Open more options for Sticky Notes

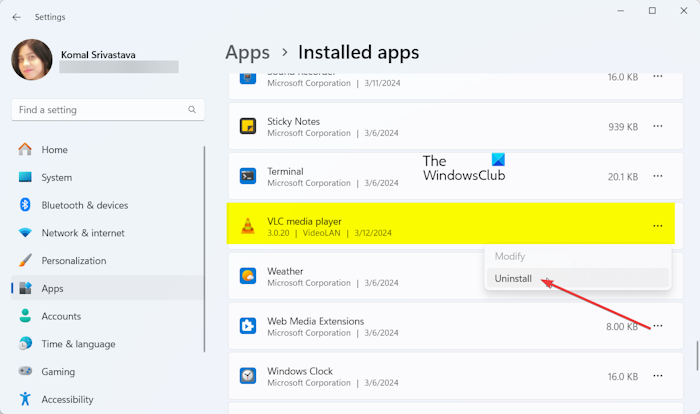pyautogui.click(x=657, y=126)
